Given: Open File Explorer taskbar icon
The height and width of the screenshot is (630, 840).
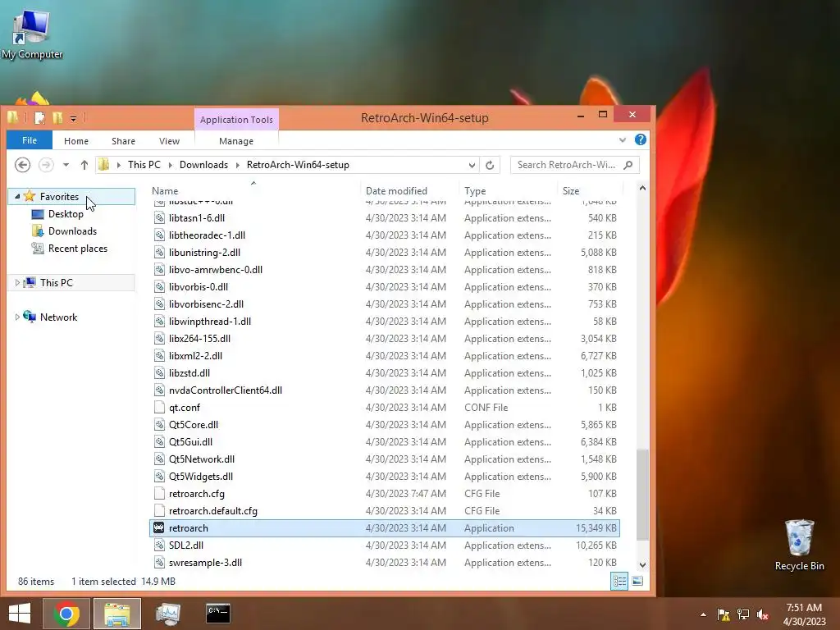Looking at the screenshot, I should click(x=117, y=614).
